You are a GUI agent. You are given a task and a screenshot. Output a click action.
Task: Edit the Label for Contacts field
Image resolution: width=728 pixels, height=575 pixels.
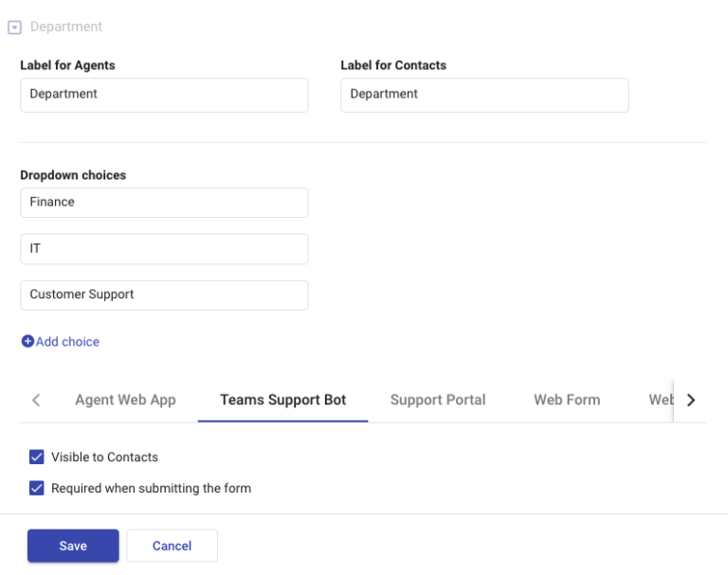pos(484,95)
